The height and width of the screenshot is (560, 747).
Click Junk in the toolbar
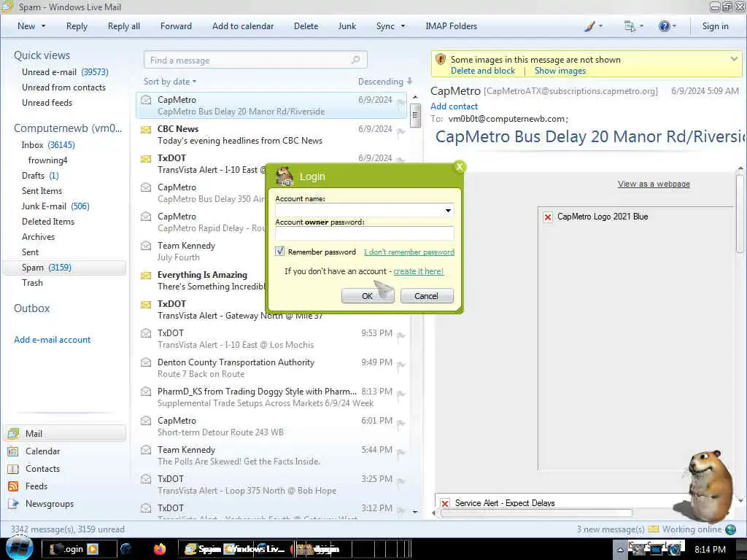coord(347,26)
